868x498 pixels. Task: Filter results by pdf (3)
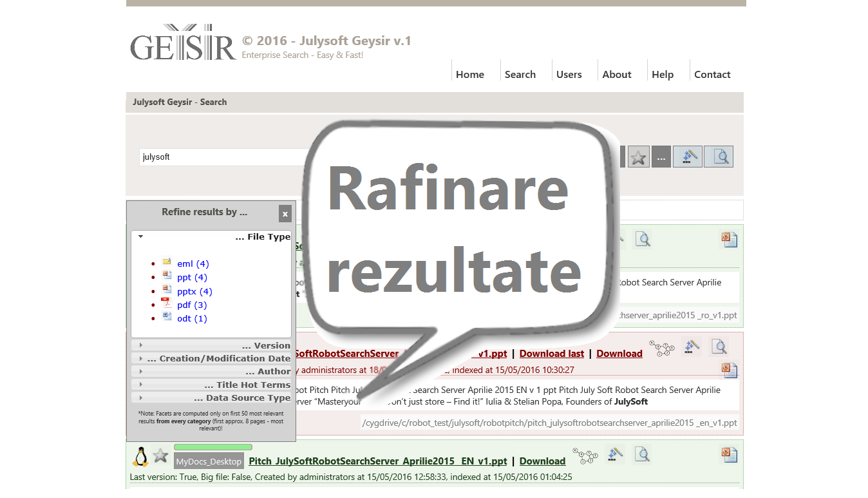(192, 305)
